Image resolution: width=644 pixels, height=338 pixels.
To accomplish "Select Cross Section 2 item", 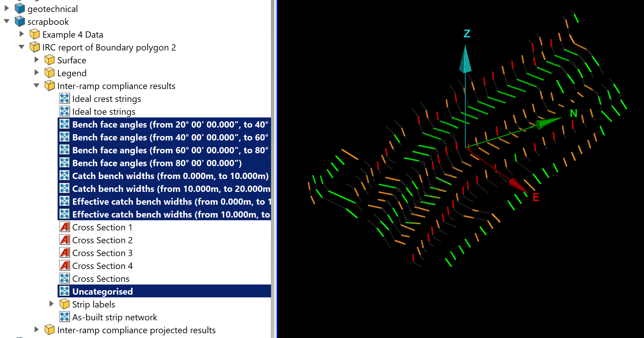I will coord(102,240).
